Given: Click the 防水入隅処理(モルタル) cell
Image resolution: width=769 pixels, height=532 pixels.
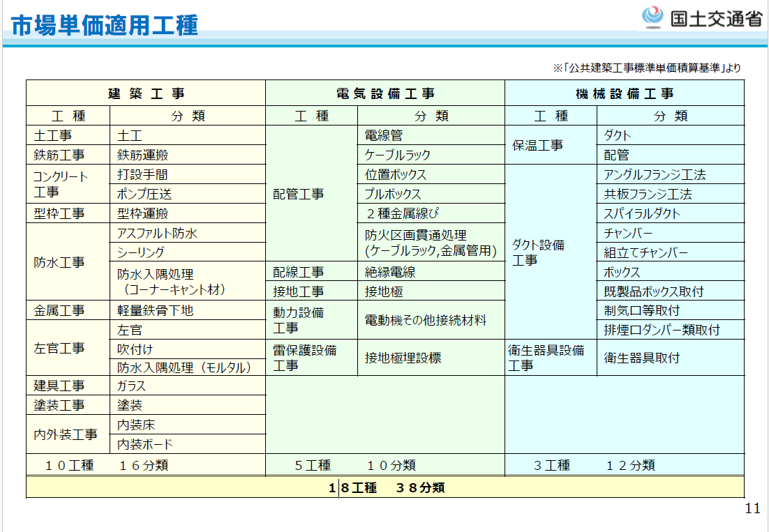Looking at the screenshot, I should point(188,367).
